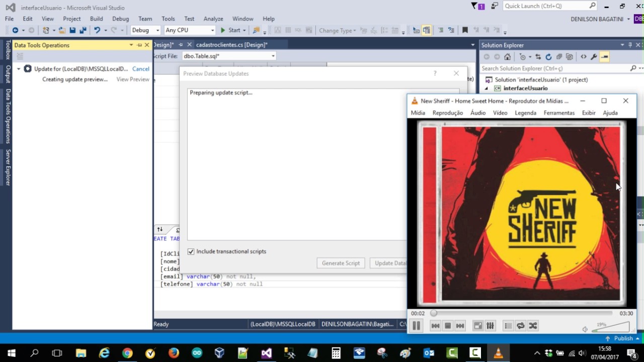Click the Update Database button
The image size is (644, 362).
tap(388, 263)
